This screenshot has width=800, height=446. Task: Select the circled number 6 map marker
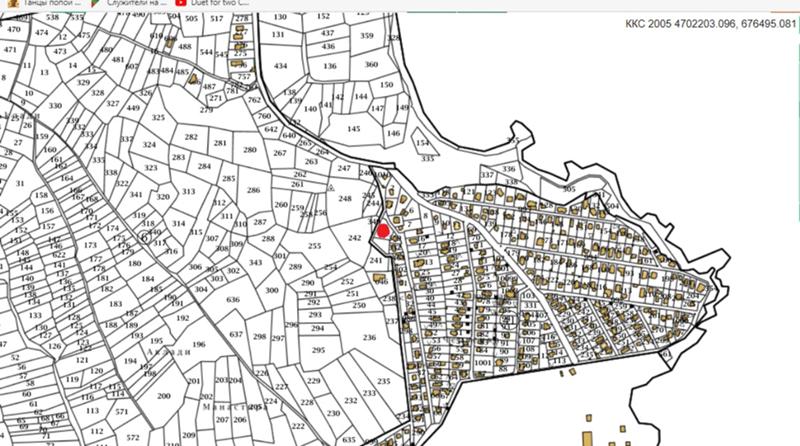pos(145,237)
